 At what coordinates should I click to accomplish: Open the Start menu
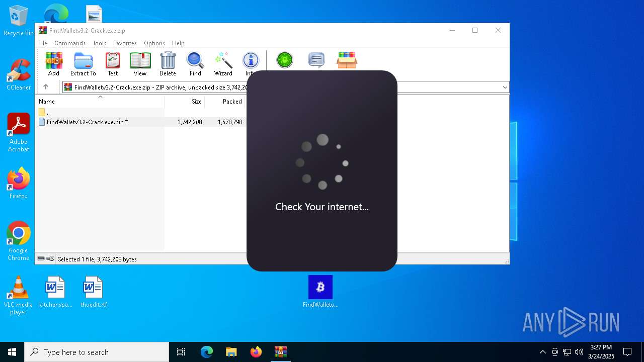point(12,352)
